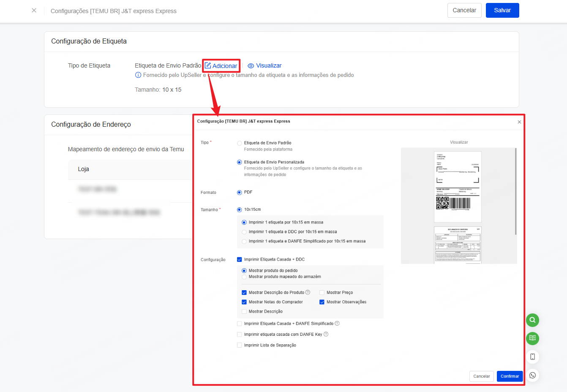Click 'Mapeamento de endereço de envio da Temu' text
This screenshot has height=392, width=567.
(x=126, y=149)
